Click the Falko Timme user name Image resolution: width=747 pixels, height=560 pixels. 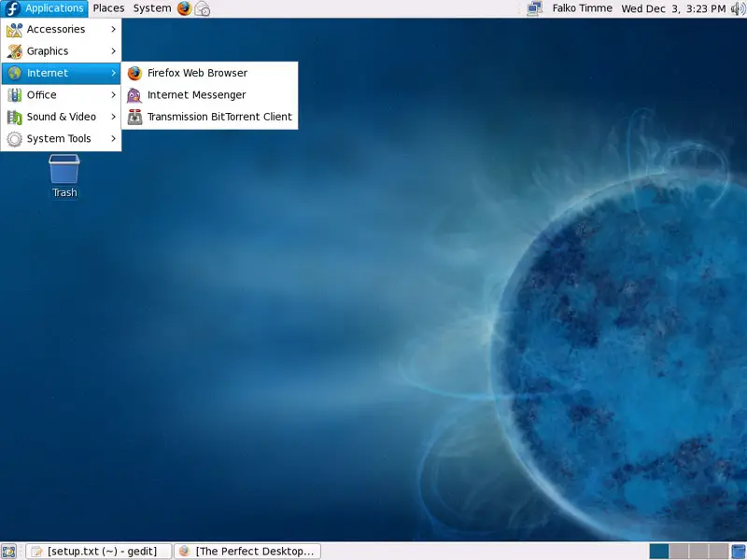(x=582, y=8)
